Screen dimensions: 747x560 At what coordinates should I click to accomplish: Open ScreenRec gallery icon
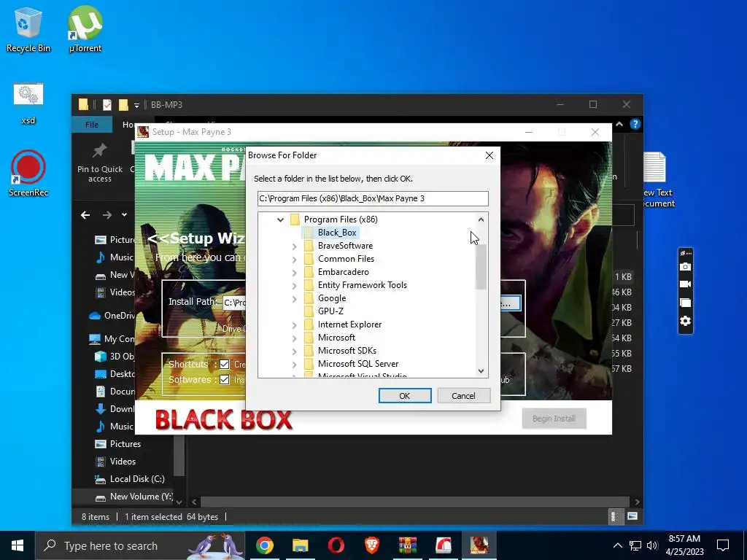pyautogui.click(x=685, y=303)
